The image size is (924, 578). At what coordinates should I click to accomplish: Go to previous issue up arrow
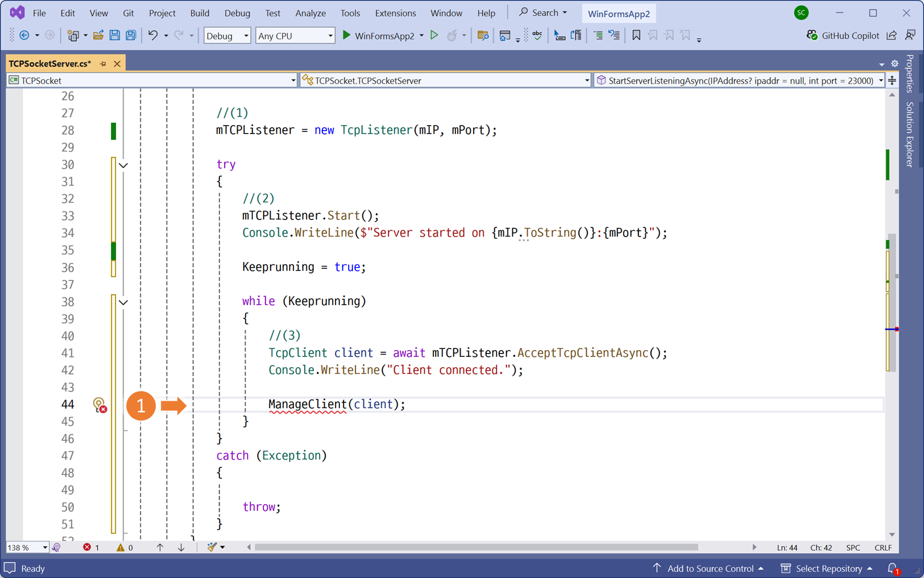pyautogui.click(x=160, y=547)
